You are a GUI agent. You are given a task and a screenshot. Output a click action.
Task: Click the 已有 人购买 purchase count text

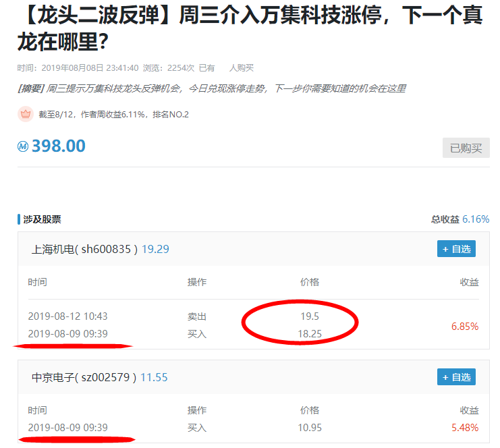click(227, 68)
